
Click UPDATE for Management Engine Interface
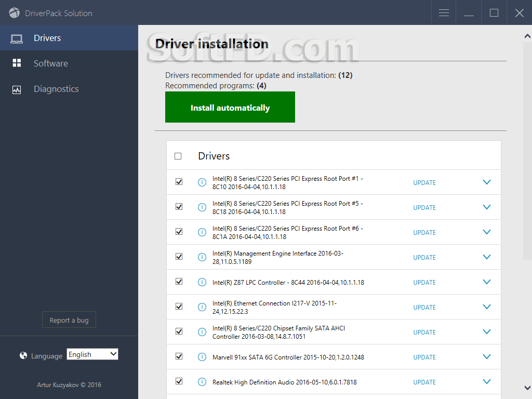click(424, 258)
